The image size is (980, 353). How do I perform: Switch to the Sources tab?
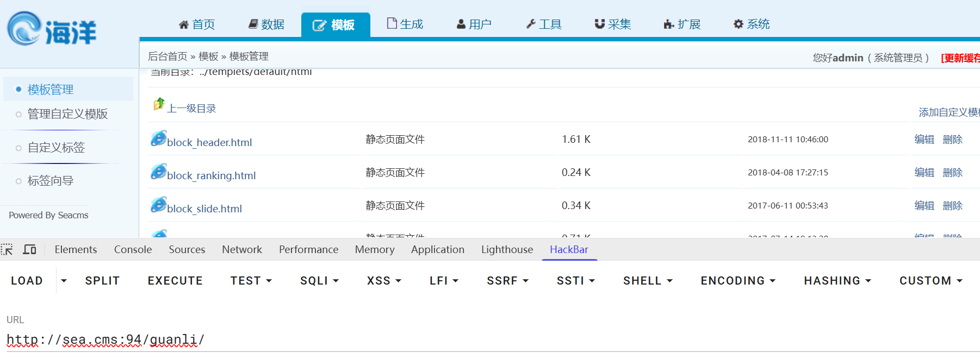click(x=187, y=250)
